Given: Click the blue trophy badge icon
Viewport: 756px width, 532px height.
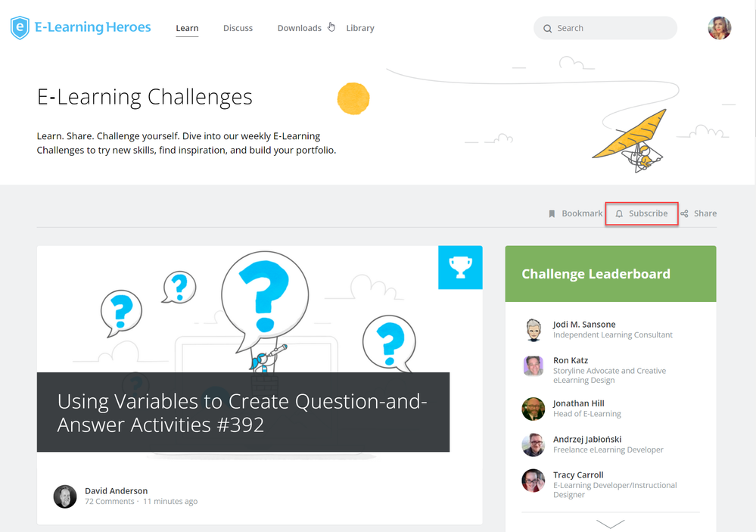Looking at the screenshot, I should (x=460, y=267).
